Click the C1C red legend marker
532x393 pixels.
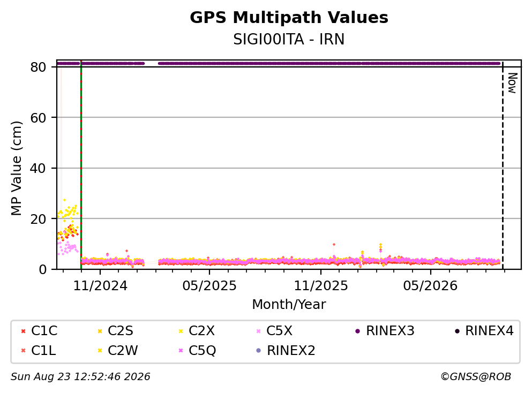pyautogui.click(x=23, y=331)
